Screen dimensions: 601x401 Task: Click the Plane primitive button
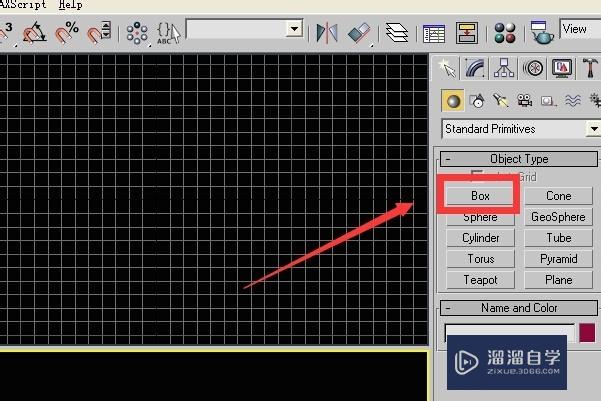point(558,280)
